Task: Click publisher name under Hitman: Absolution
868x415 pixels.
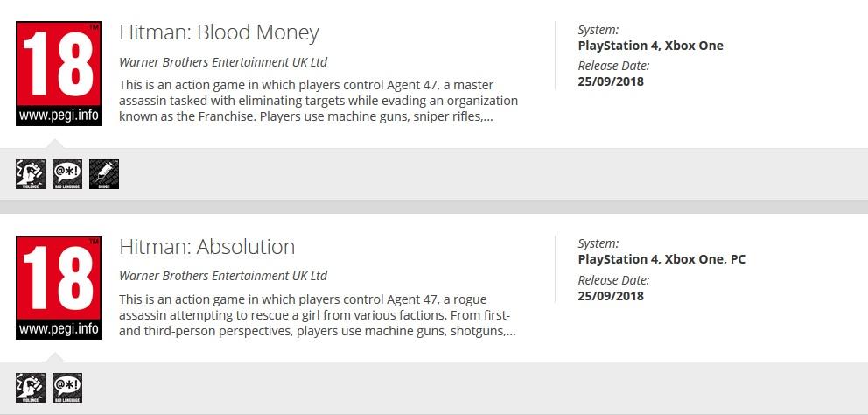Action: (223, 276)
